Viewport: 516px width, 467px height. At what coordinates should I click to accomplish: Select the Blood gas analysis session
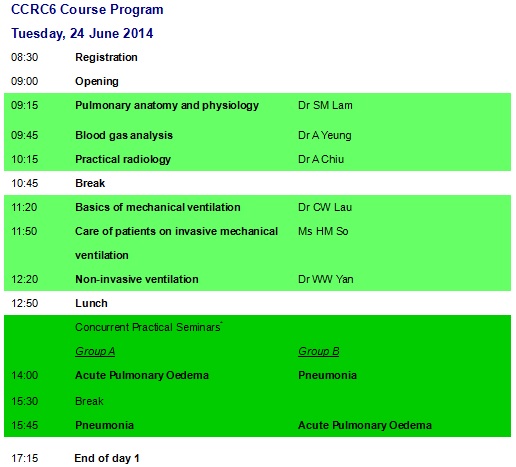124,135
